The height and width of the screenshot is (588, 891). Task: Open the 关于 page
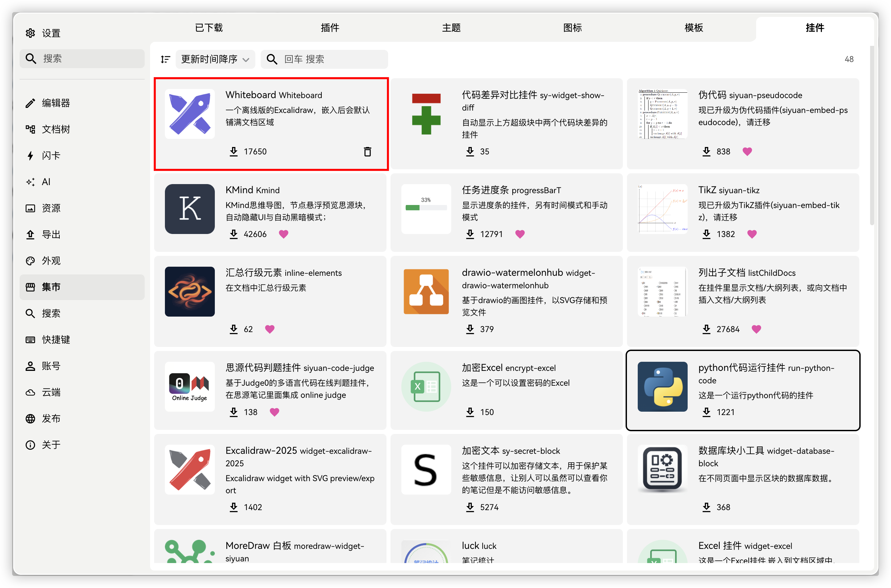51,445
